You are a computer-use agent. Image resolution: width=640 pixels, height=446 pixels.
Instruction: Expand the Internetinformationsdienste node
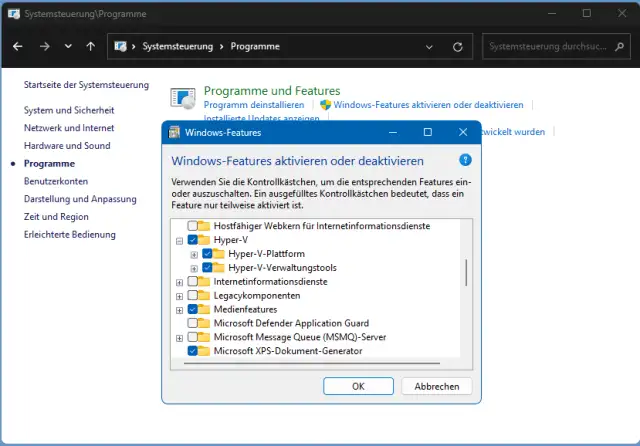click(x=179, y=282)
